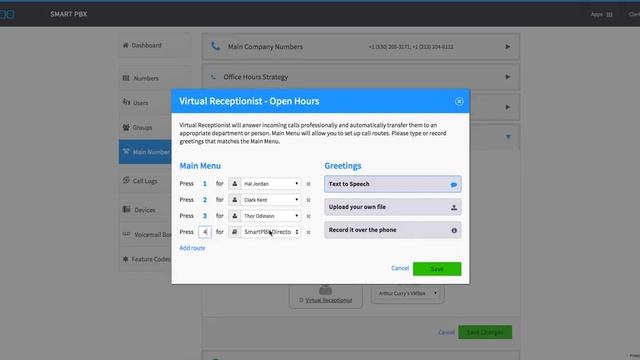Click user icon beside Clark Kent

(x=235, y=200)
